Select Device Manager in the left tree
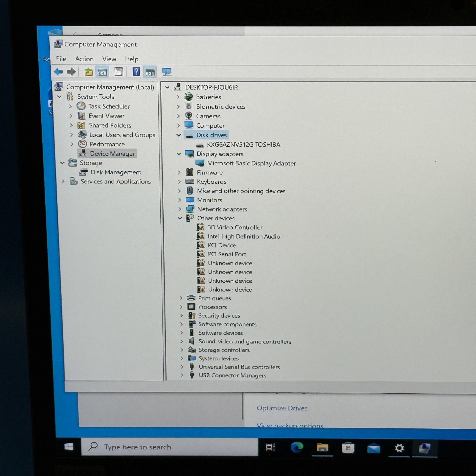 (112, 154)
